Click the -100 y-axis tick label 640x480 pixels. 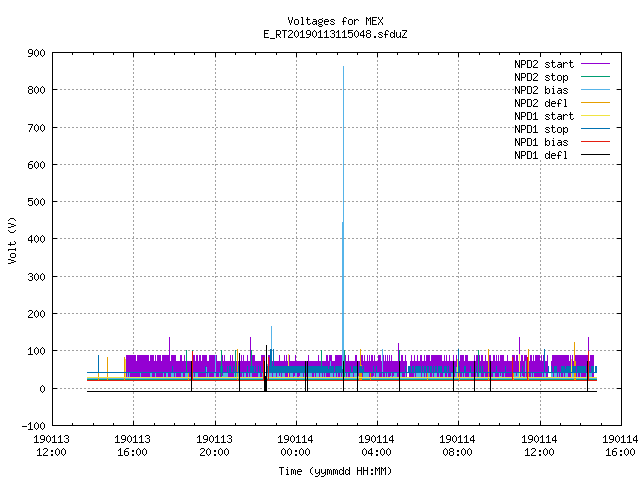click(33, 426)
